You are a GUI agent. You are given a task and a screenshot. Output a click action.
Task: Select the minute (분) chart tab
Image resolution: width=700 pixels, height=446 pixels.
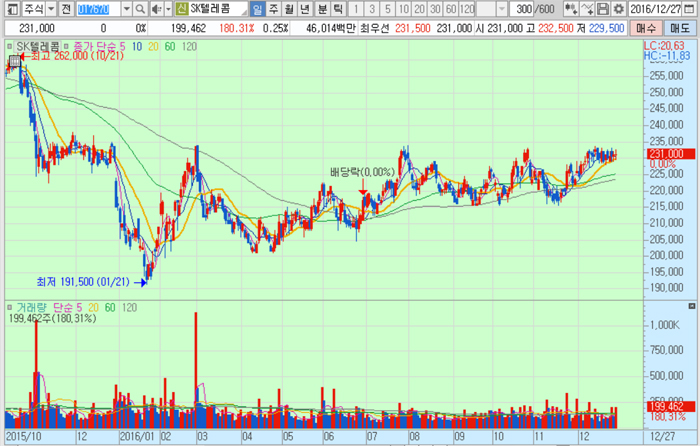(322, 9)
